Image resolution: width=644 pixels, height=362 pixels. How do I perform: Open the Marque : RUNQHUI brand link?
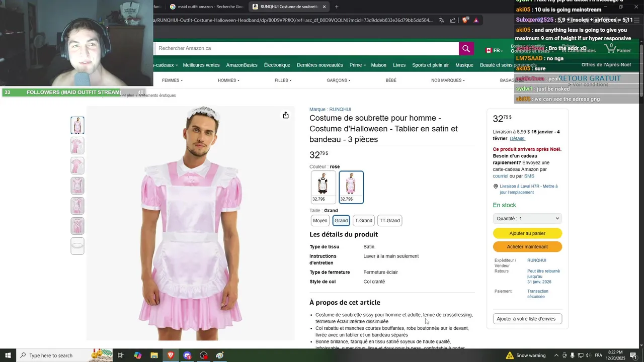(x=330, y=109)
